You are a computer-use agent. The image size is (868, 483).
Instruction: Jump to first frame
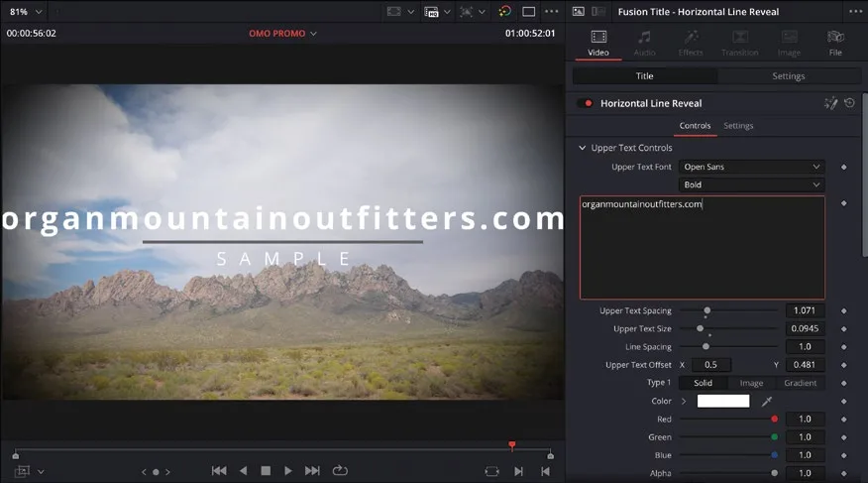(x=219, y=471)
